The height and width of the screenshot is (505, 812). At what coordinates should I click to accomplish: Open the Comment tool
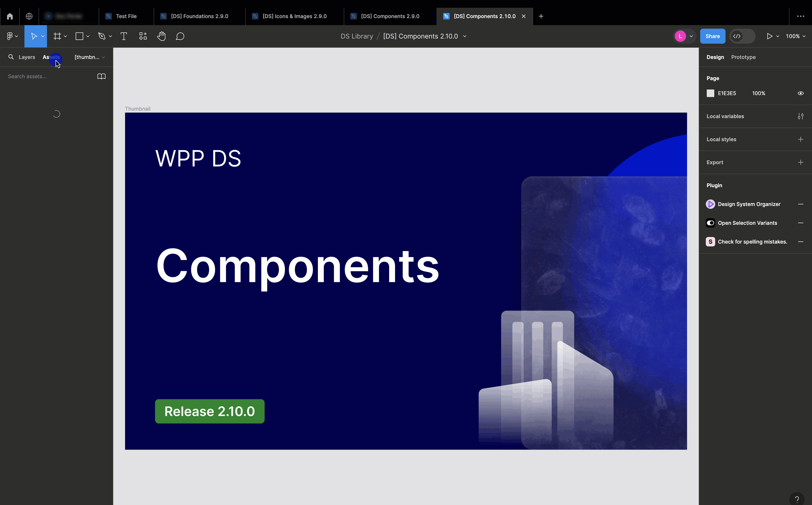point(180,36)
